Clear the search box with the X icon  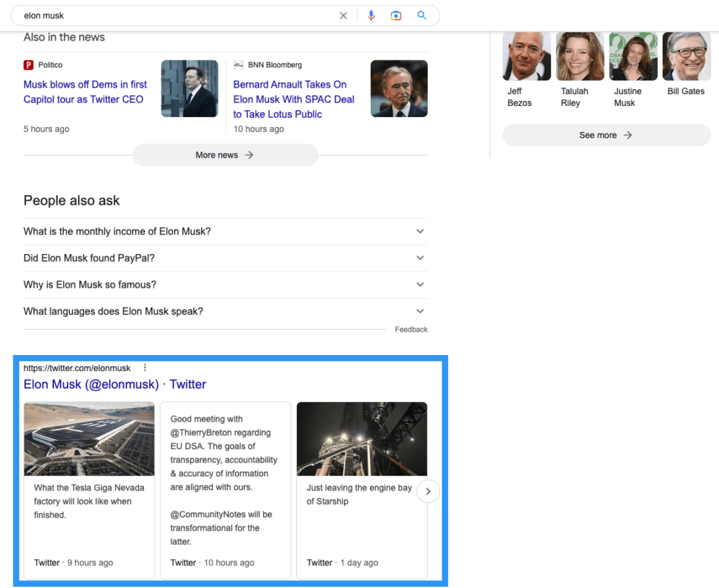[x=343, y=15]
